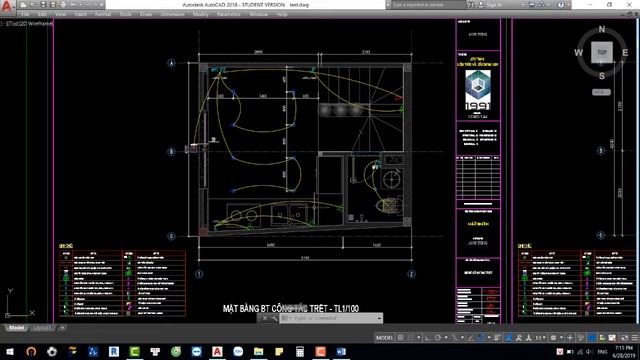Click the New drawing icon in Quick Access toolbar
This screenshot has height=360, width=640.
pos(23,5)
